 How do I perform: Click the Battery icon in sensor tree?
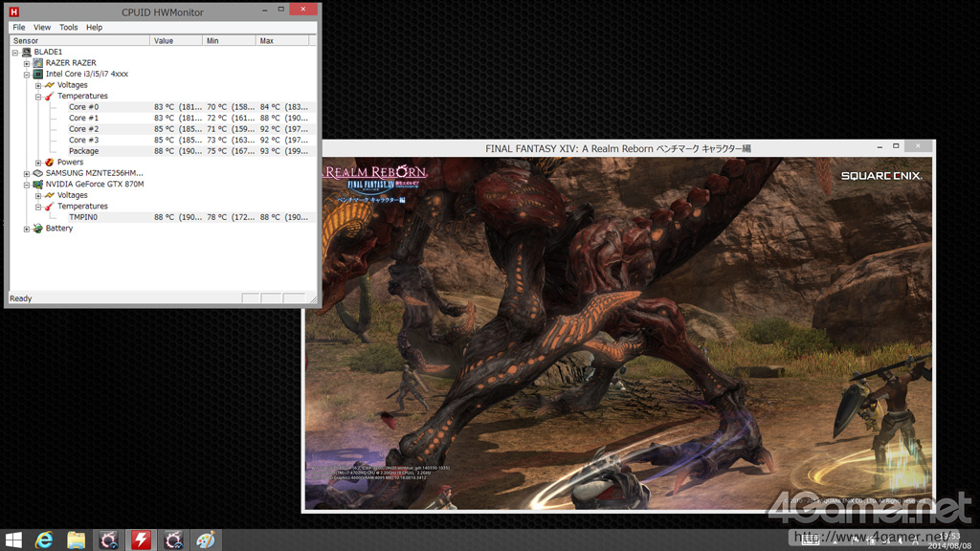click(38, 229)
